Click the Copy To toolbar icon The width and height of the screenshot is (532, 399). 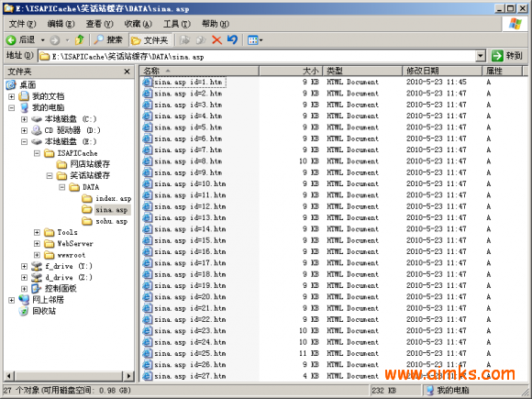click(x=201, y=40)
